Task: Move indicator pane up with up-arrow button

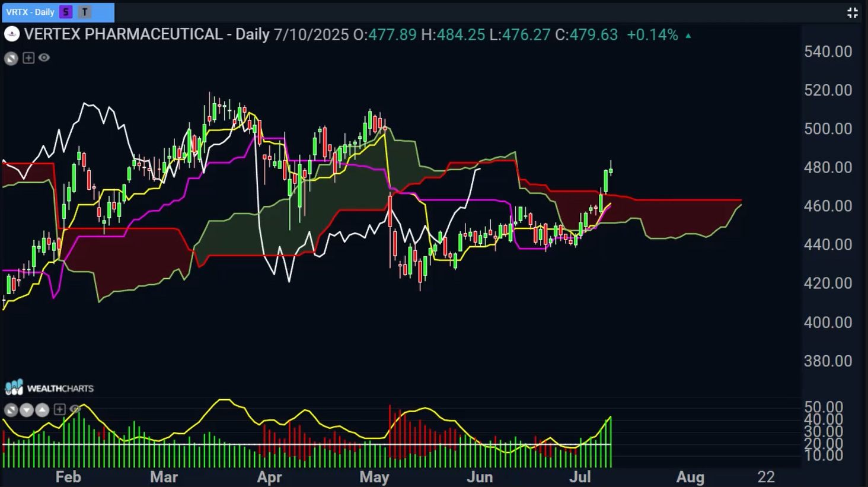Action: click(x=42, y=410)
